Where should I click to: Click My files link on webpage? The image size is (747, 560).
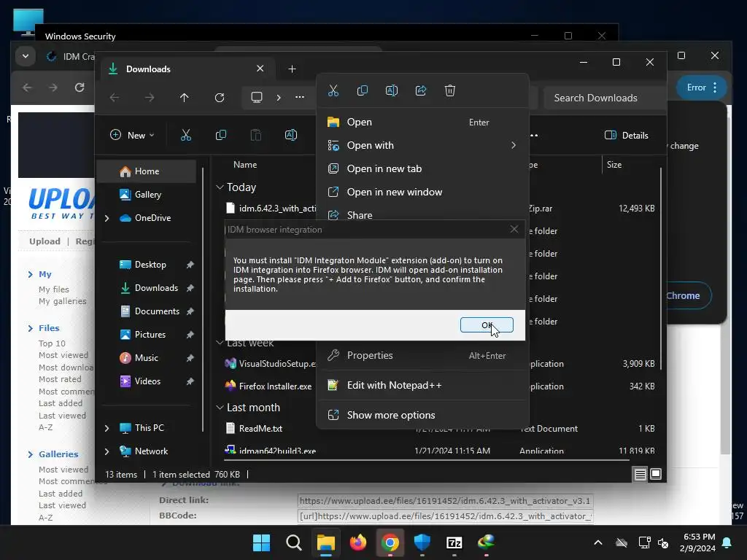[54, 289]
